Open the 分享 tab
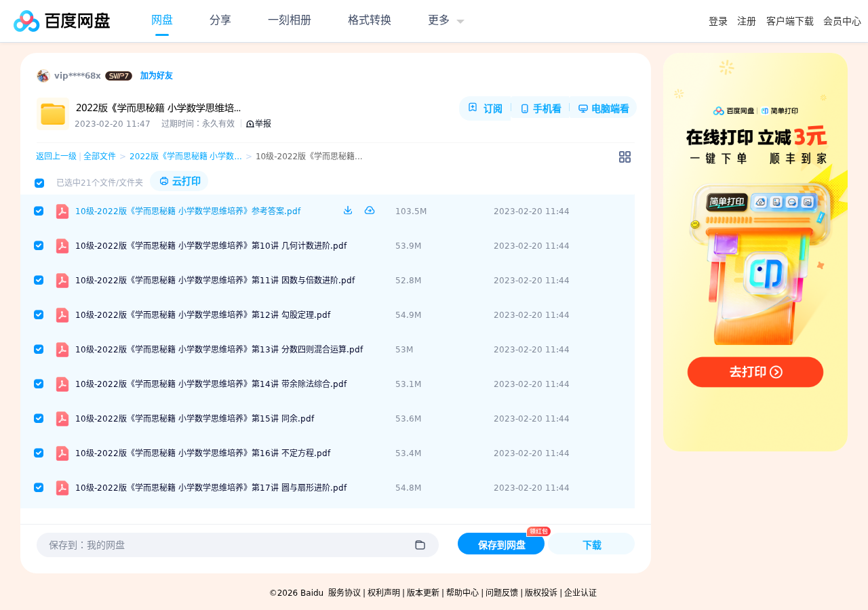 (220, 20)
